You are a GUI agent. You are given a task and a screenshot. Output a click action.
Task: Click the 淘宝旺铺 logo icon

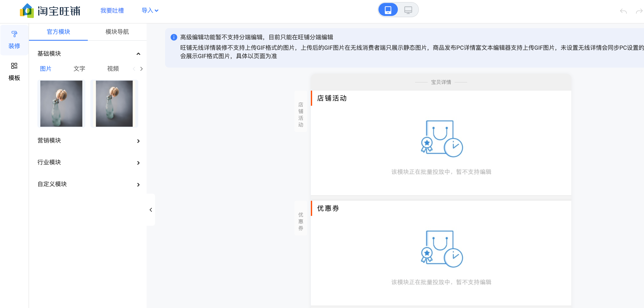point(27,11)
